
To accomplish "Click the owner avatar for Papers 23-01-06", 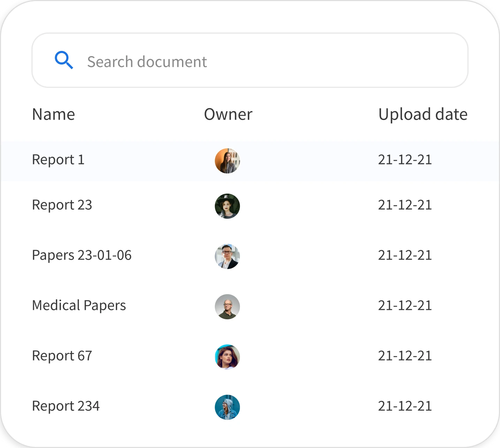I will point(227,256).
